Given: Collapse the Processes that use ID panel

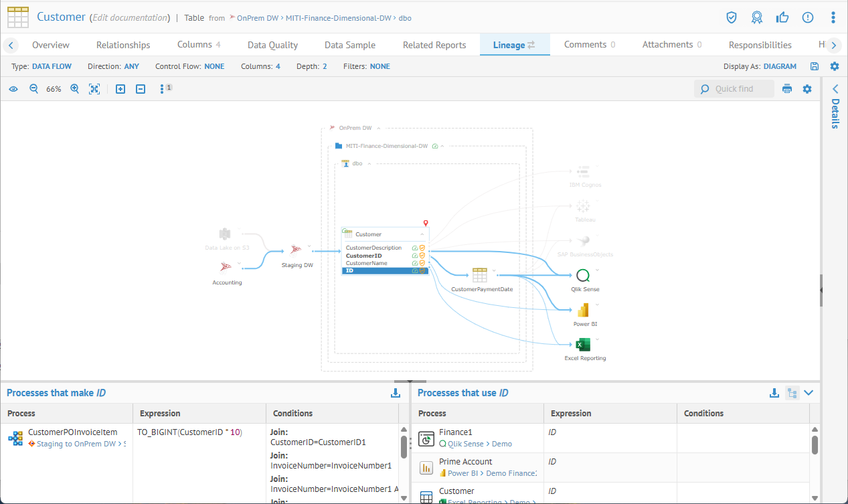Looking at the screenshot, I should tap(809, 393).
